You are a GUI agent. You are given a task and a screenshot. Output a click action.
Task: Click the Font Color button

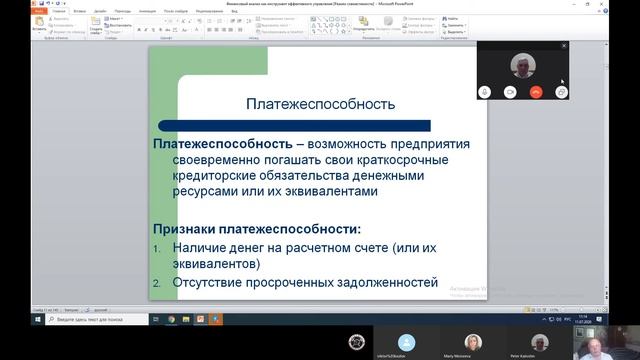point(197,30)
